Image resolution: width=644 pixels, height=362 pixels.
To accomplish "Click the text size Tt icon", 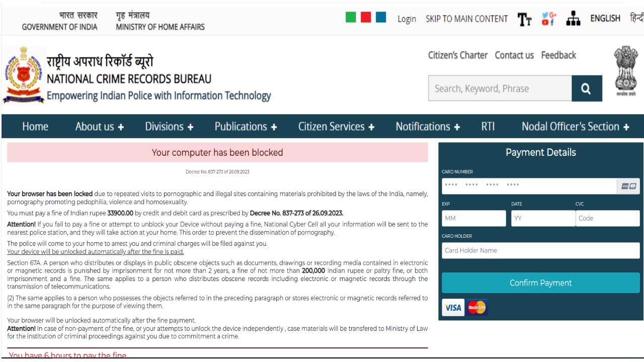I will (x=525, y=19).
